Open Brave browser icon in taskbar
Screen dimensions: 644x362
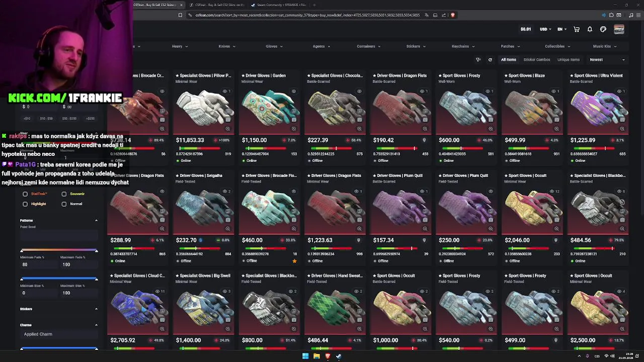tap(328, 356)
